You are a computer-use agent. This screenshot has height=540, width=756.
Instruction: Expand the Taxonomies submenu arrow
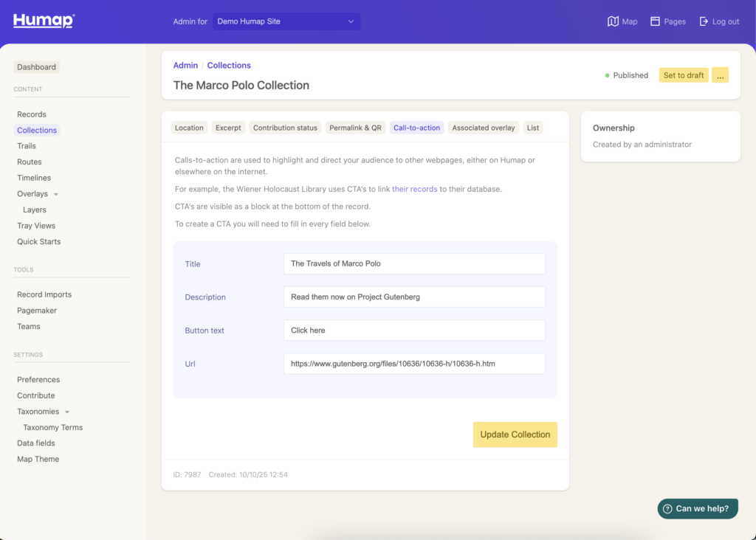[67, 412]
